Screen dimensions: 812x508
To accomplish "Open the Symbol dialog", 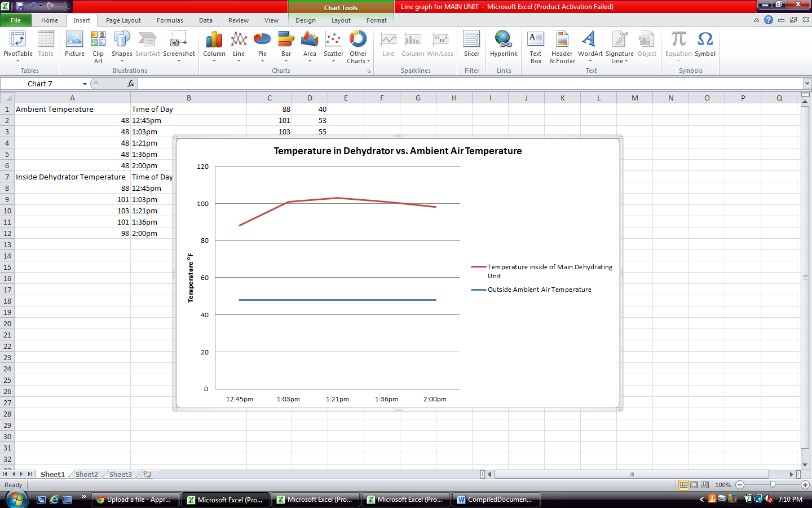I will tap(705, 44).
